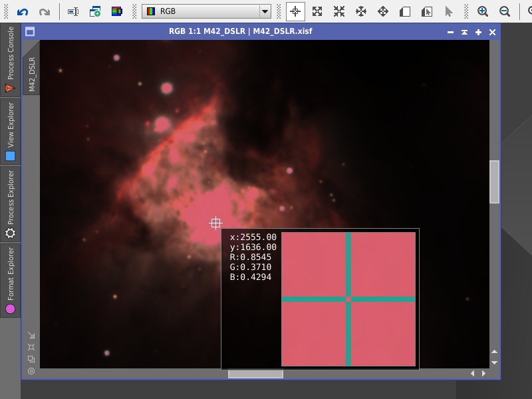Click the fit-view square icon in the image window corner
The width and height of the screenshot is (532, 399).
click(x=31, y=347)
